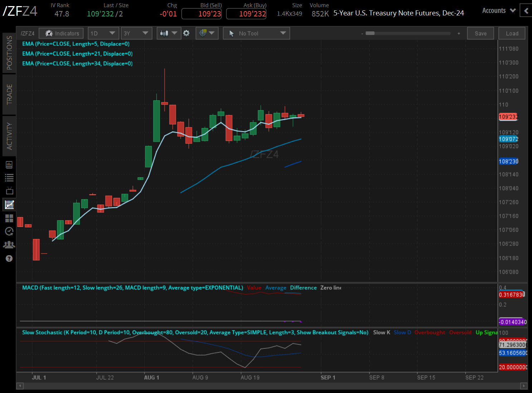Click the 'Overbought' legend item
Viewport: 532px width, 393px height.
(x=430, y=333)
